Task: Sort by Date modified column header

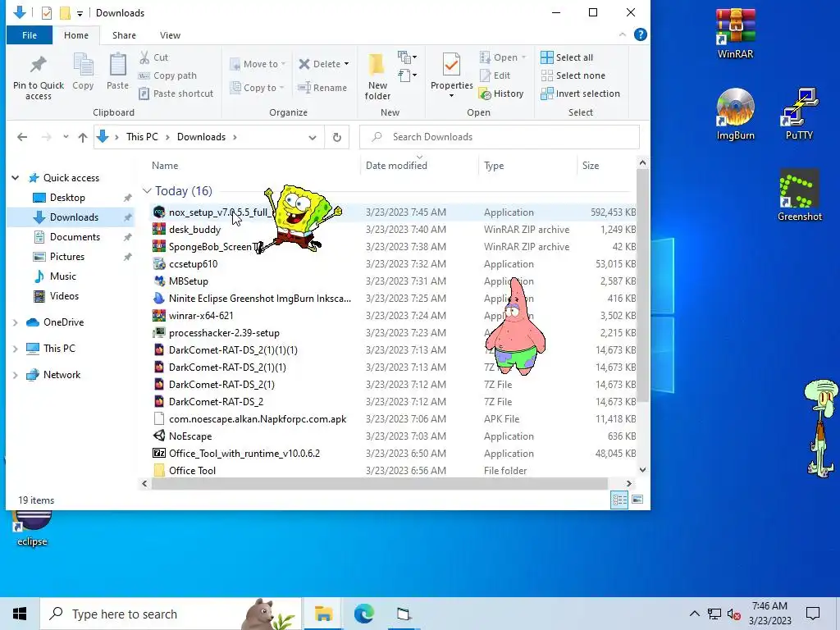Action: (x=396, y=166)
